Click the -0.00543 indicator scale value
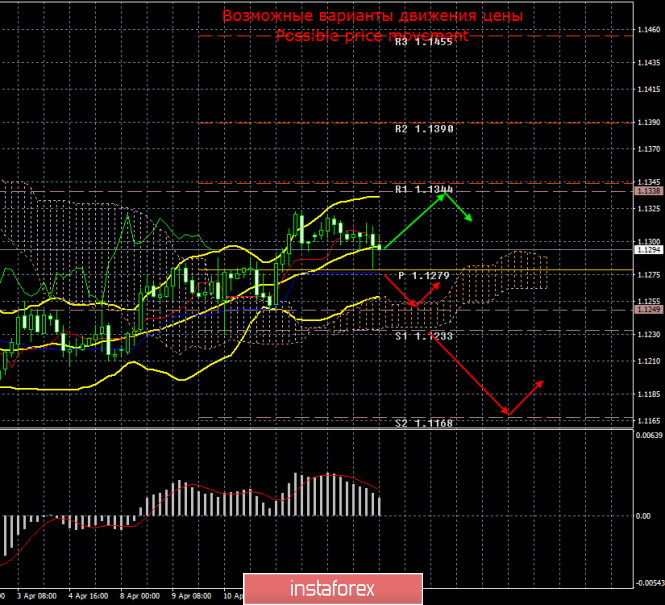The height and width of the screenshot is (605, 665). coord(649,583)
